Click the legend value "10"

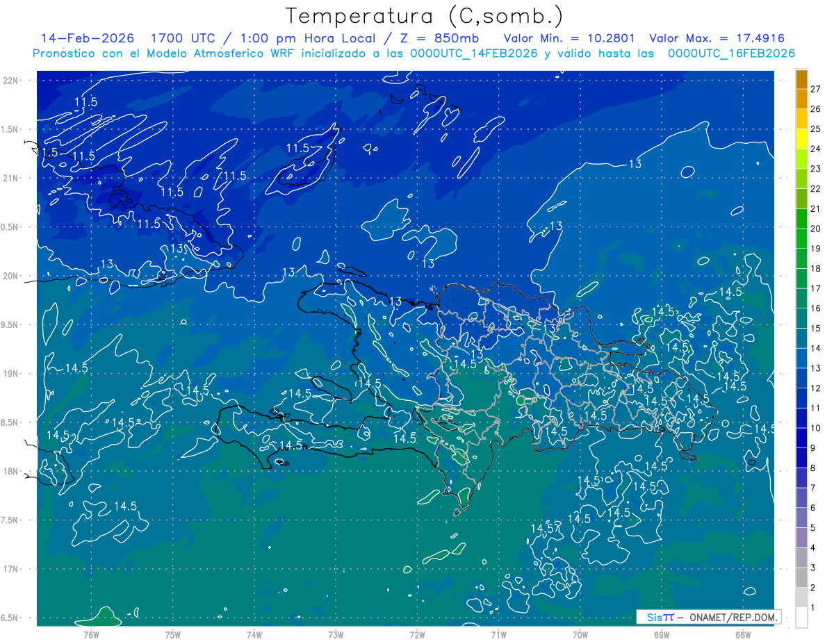[815, 428]
